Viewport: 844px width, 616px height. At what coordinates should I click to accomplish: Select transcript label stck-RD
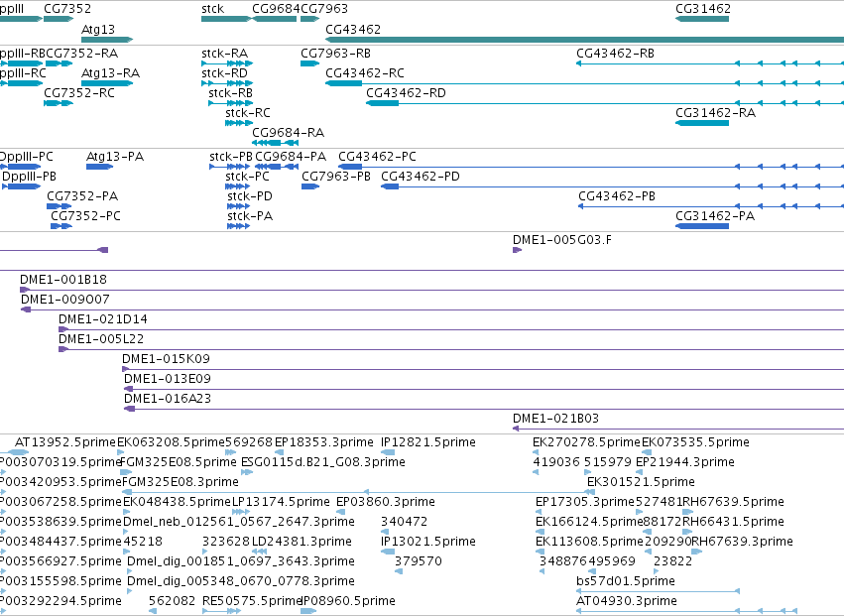(224, 73)
